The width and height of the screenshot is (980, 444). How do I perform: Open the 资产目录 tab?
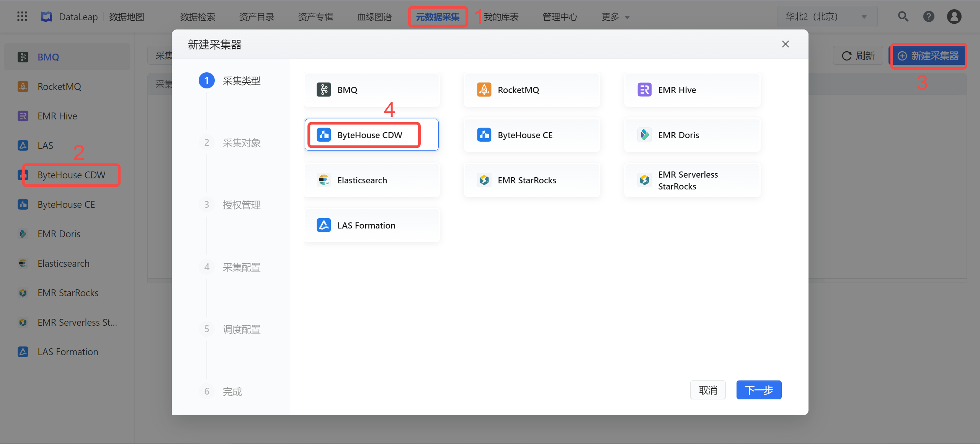[256, 17]
